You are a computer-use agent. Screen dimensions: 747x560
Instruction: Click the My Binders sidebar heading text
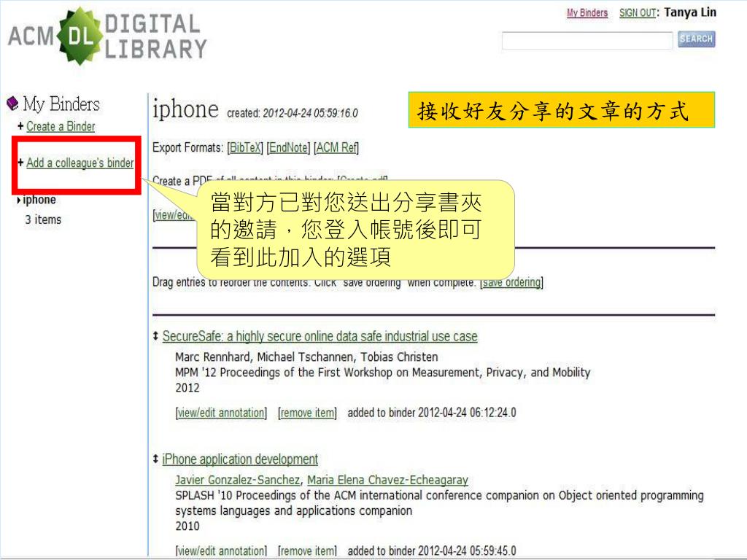click(61, 104)
